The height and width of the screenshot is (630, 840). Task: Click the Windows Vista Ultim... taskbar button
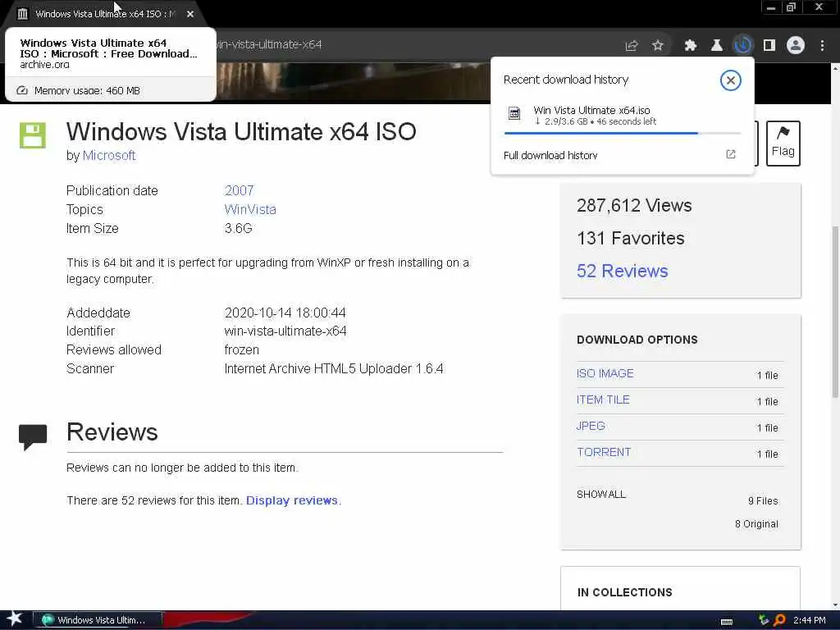98,620
